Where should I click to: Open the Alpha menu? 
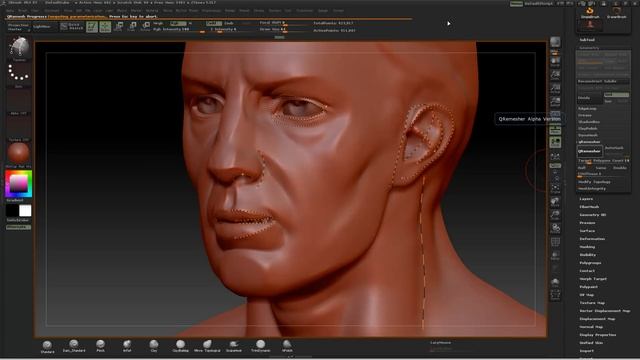point(10,11)
